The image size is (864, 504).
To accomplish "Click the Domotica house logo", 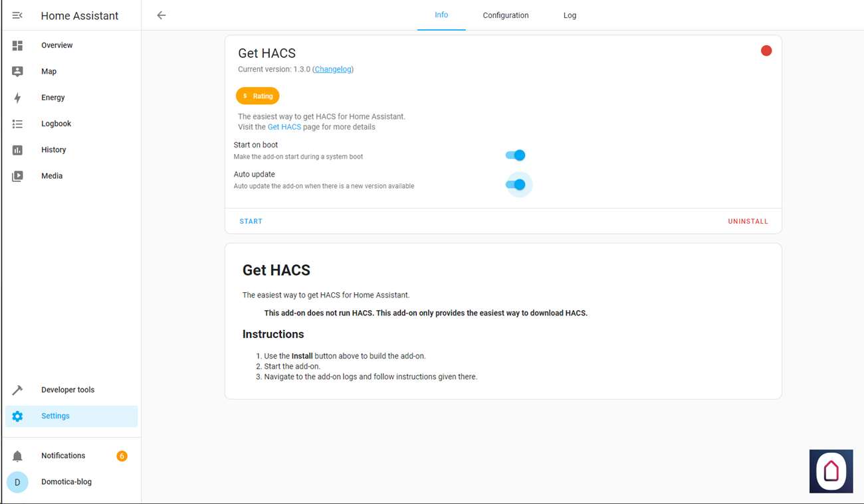I will point(831,471).
